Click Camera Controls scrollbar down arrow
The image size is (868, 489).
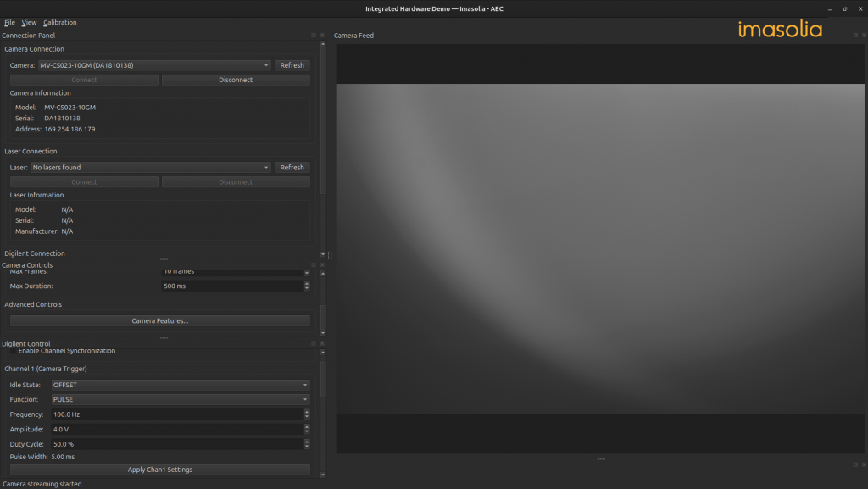323,333
